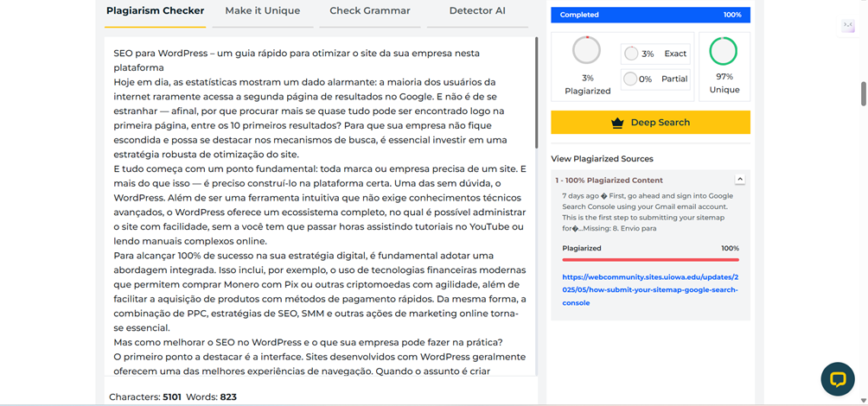Click the extension icon at top right edge
The image size is (868, 406).
point(848,25)
